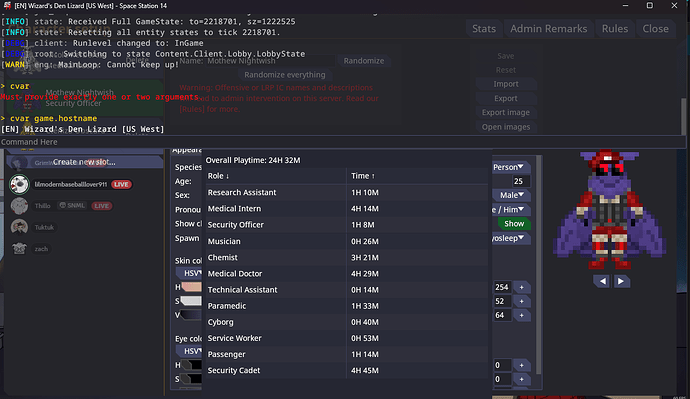Select Passenger row

click(x=347, y=354)
